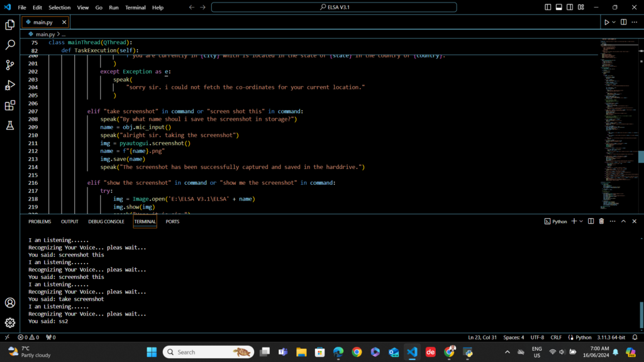Screen dimensions: 644x362
Task: Open the Run menu
Action: point(114,8)
